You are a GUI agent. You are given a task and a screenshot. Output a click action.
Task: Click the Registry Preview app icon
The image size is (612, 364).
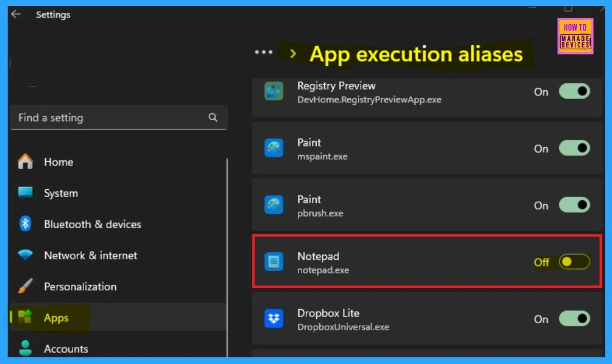click(273, 91)
